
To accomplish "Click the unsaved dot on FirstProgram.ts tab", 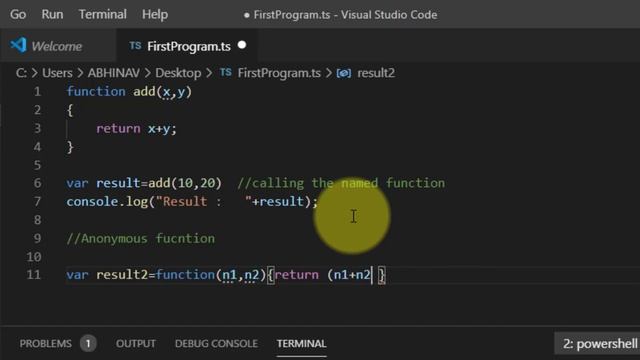I will coord(242,45).
